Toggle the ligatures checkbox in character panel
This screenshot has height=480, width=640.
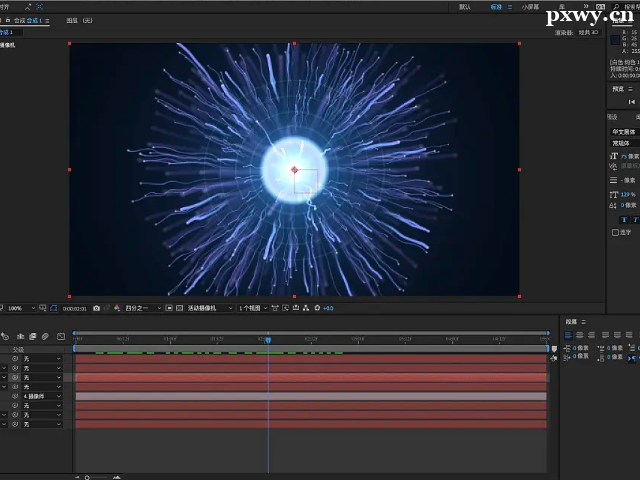pyautogui.click(x=615, y=232)
